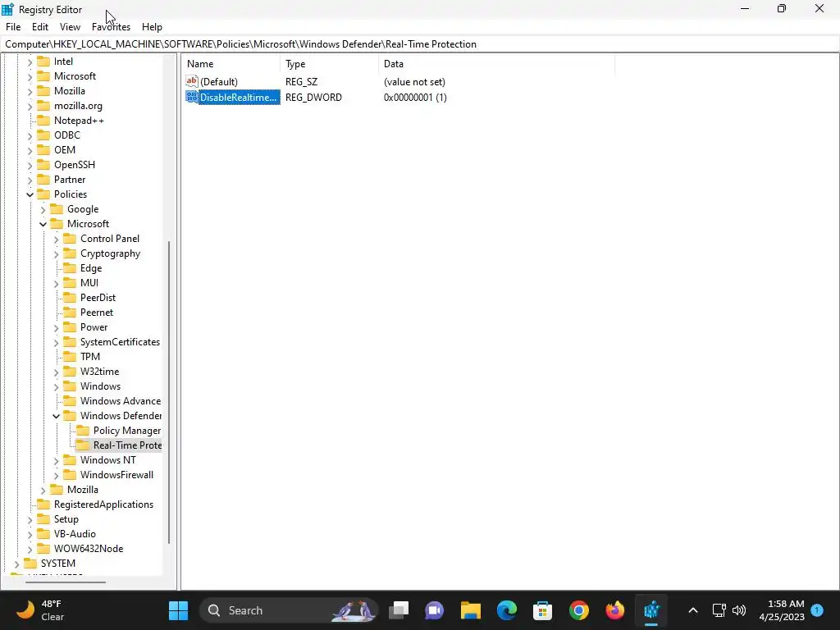The image size is (840, 630).
Task: Click the registry path address bar
Action: pyautogui.click(x=419, y=44)
